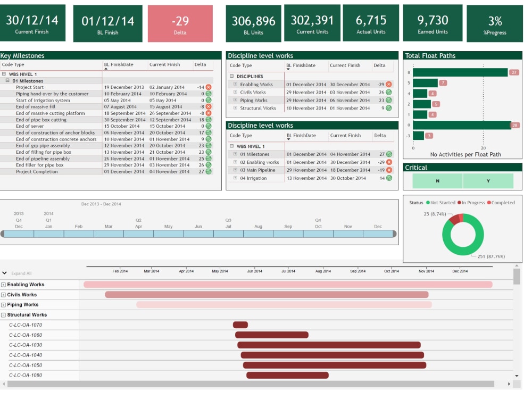532x399 pixels.
Task: Sort Key Milestones by Delta column header
Action: (x=200, y=64)
